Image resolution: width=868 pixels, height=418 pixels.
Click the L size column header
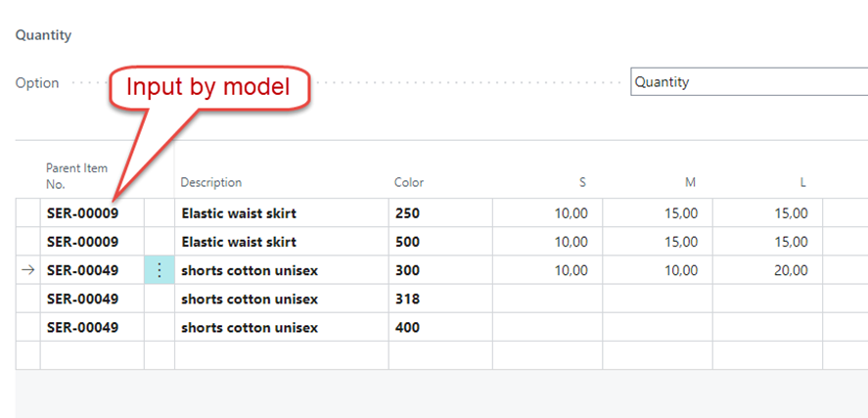pyautogui.click(x=802, y=182)
